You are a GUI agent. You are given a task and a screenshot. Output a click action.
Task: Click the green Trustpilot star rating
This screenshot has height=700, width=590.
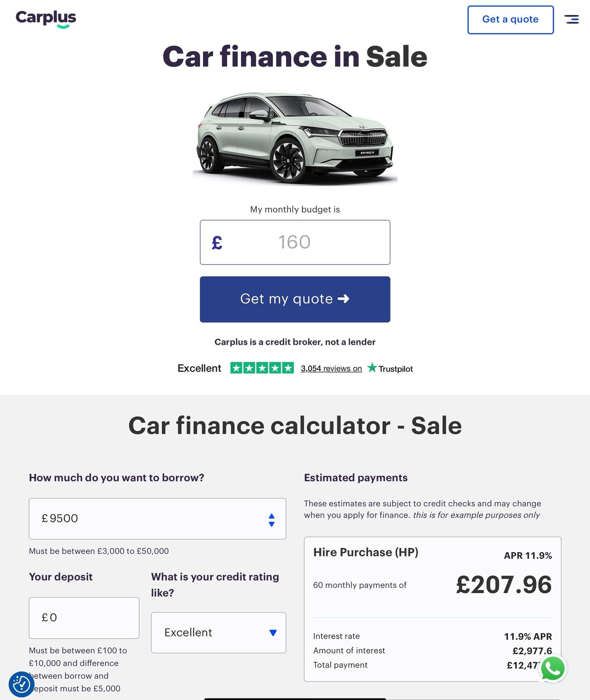click(262, 368)
